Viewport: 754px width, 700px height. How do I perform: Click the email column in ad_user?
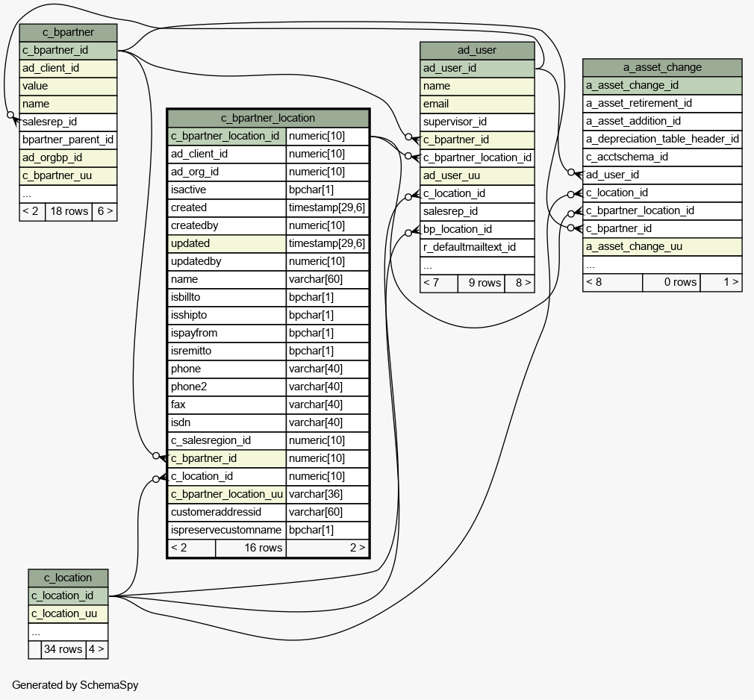pos(477,104)
